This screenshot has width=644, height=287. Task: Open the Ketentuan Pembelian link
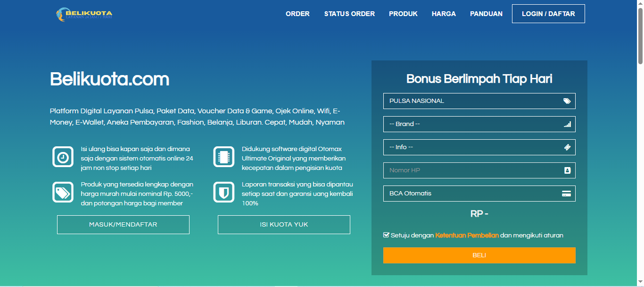[467, 235]
